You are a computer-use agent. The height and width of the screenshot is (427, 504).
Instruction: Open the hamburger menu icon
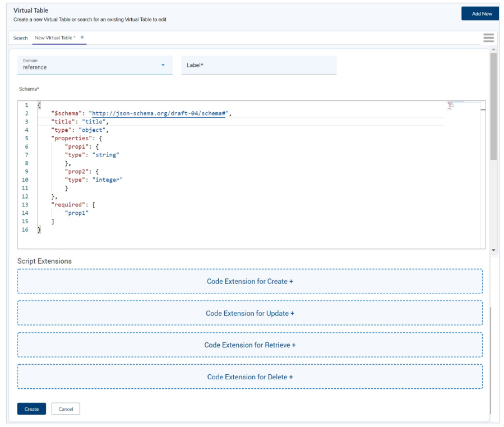point(488,38)
